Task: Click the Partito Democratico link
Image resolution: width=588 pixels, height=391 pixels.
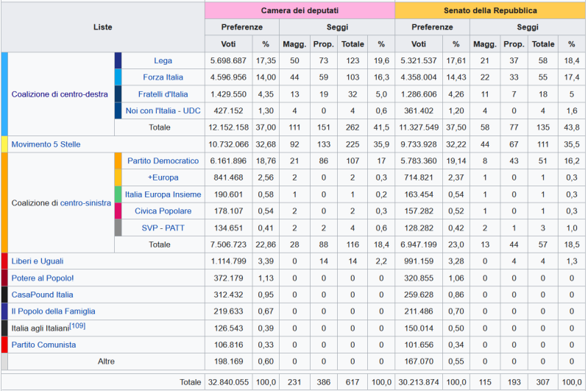Action: [x=163, y=161]
